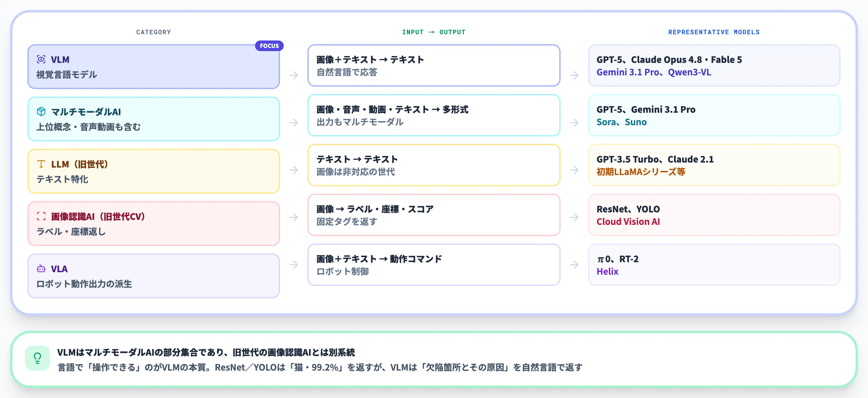Screen dimensions: 868x398
Task: Click the text 画像＋テキスト → テキスト
Action: pyautogui.click(x=370, y=59)
